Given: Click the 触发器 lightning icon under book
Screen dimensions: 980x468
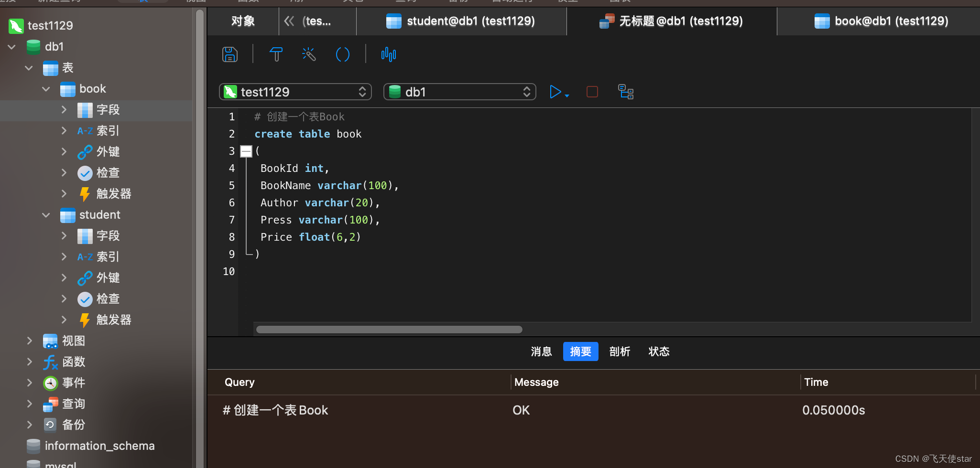Looking at the screenshot, I should coord(85,194).
